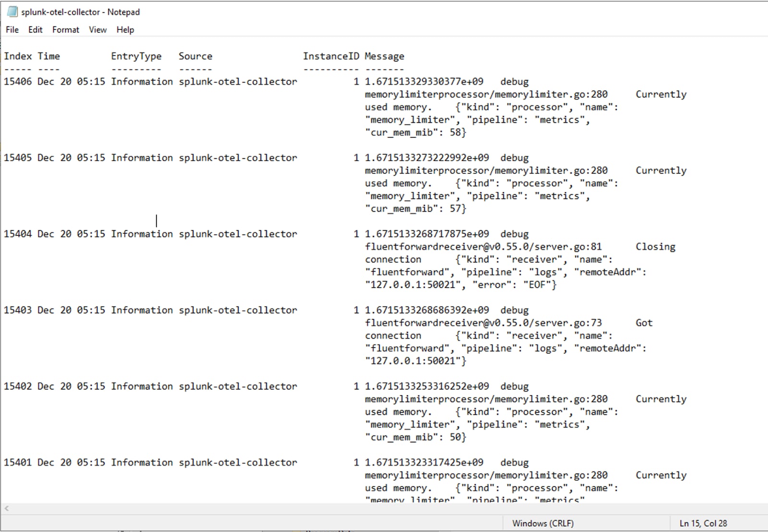Click the Windows (CRLF) status bar entry
768x532 pixels.
pyautogui.click(x=543, y=523)
